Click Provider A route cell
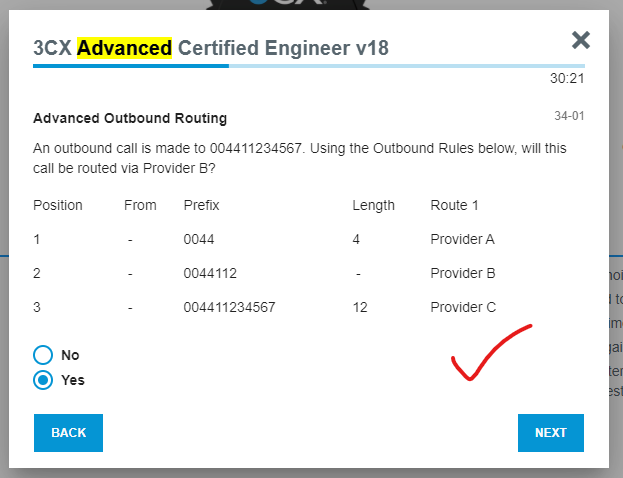This screenshot has height=478, width=623. (462, 239)
